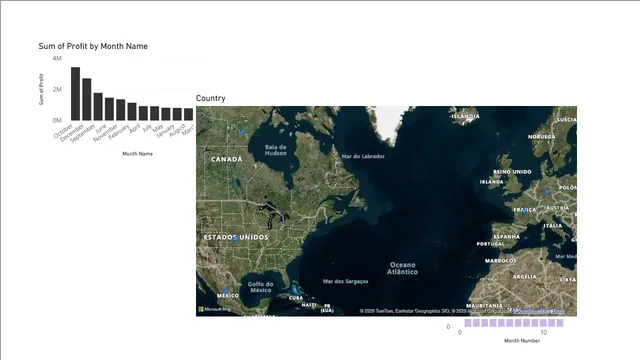Image resolution: width=640 pixels, height=360 pixels.
Task: Click the blue bubble over Canada
Action: tap(242, 131)
